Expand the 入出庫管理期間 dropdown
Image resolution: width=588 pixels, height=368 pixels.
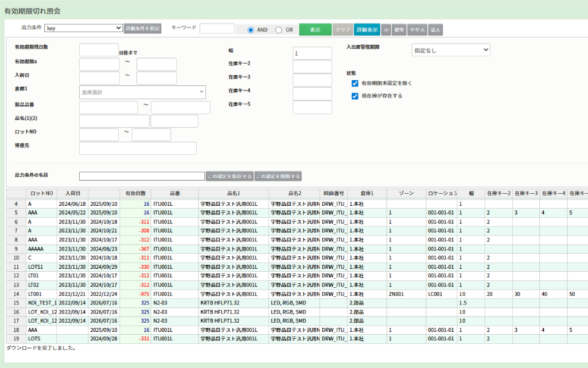451,50
